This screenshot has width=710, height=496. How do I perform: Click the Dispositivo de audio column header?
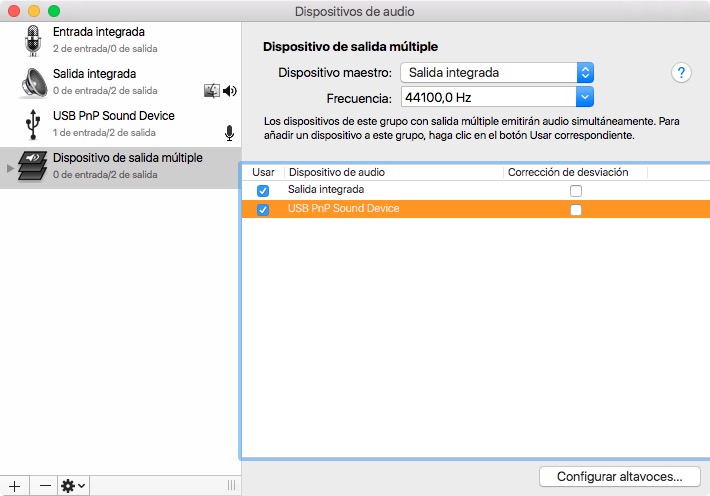[x=393, y=172]
